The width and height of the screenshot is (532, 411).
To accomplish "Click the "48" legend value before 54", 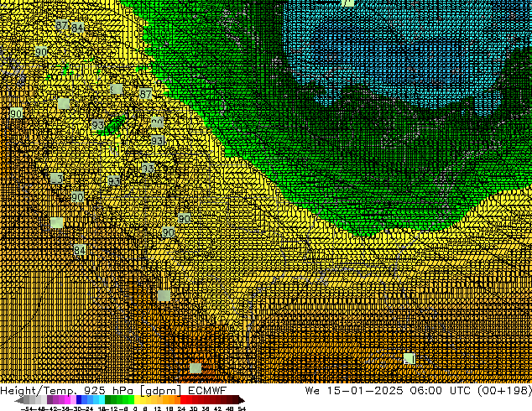I will click(230, 408).
